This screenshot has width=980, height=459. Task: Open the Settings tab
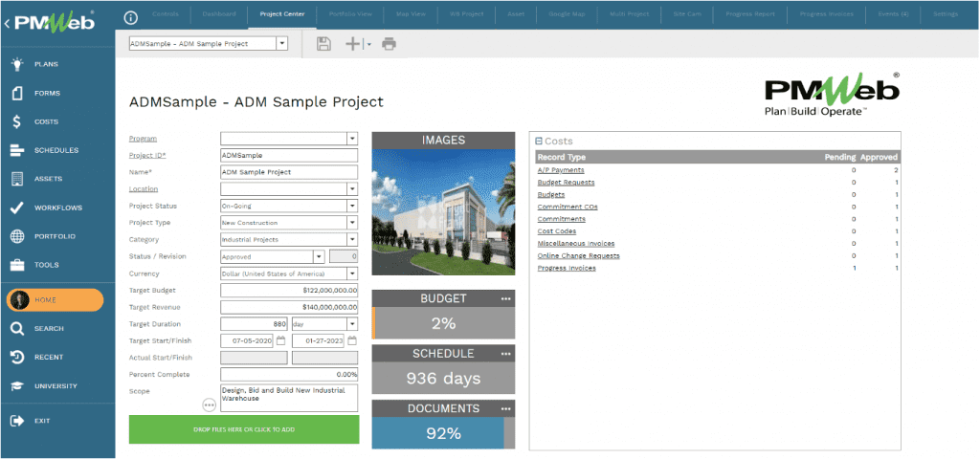(945, 13)
